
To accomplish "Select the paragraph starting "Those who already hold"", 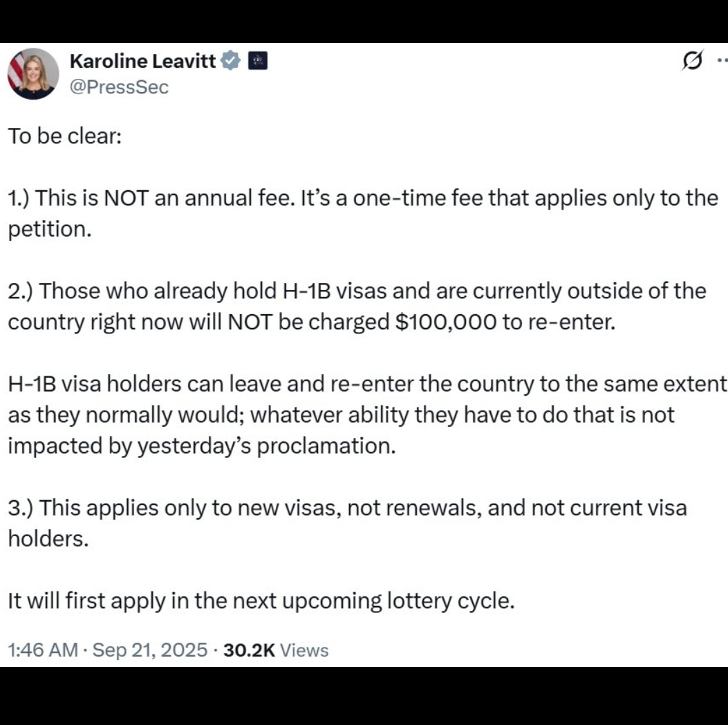I will coord(357,306).
